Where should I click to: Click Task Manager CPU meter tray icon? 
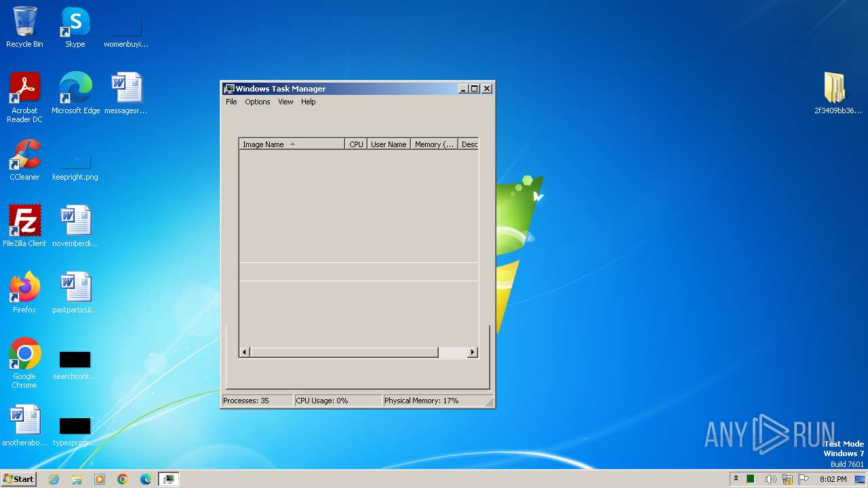pos(751,479)
